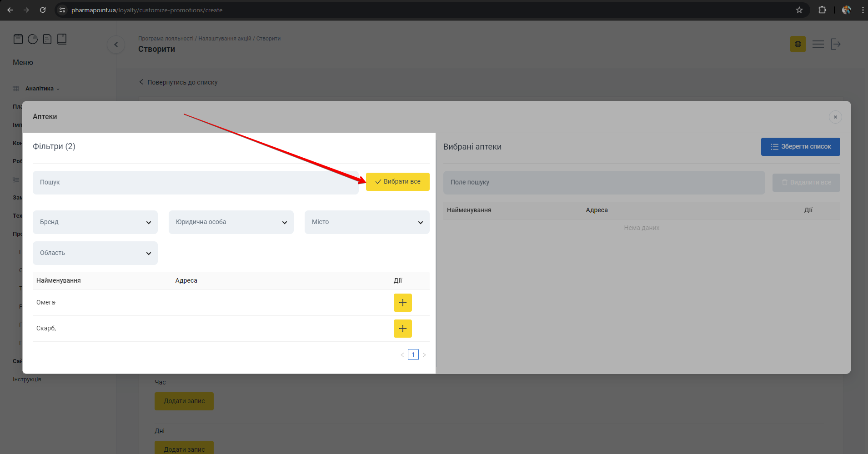Click the logout icon in header
The image size is (868, 454).
tap(836, 44)
